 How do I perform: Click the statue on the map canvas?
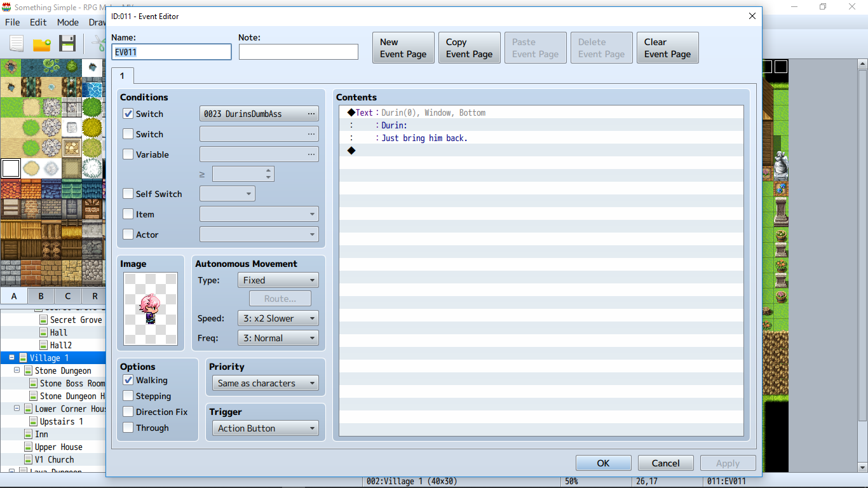[x=781, y=165]
